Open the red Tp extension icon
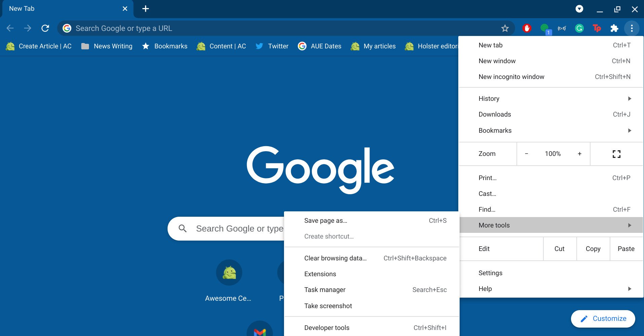The height and width of the screenshot is (336, 644). coord(597,28)
